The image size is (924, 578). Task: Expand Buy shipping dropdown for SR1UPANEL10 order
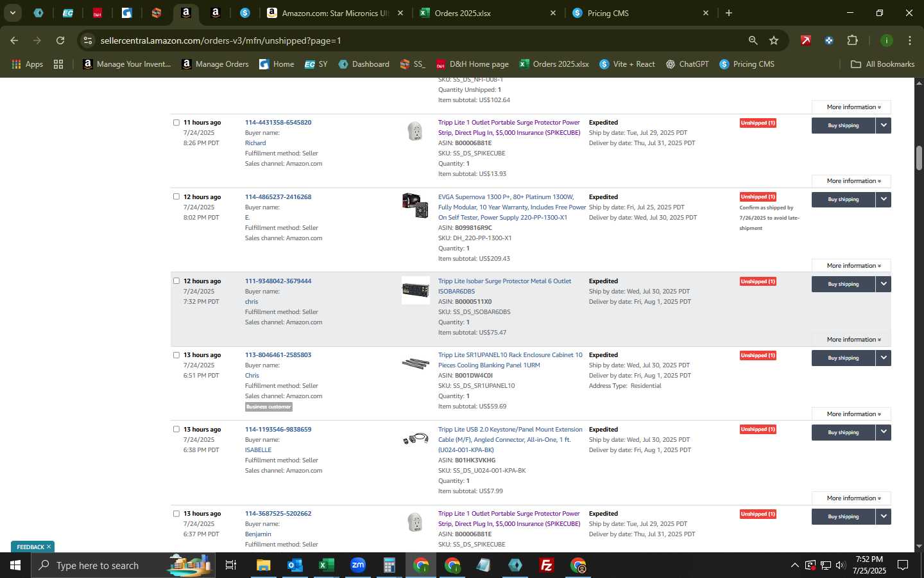[x=884, y=358]
